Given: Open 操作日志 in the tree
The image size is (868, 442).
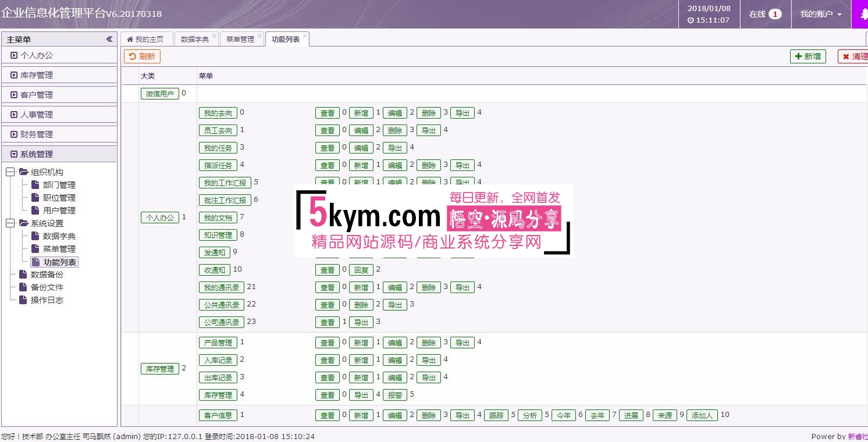Looking at the screenshot, I should point(47,300).
